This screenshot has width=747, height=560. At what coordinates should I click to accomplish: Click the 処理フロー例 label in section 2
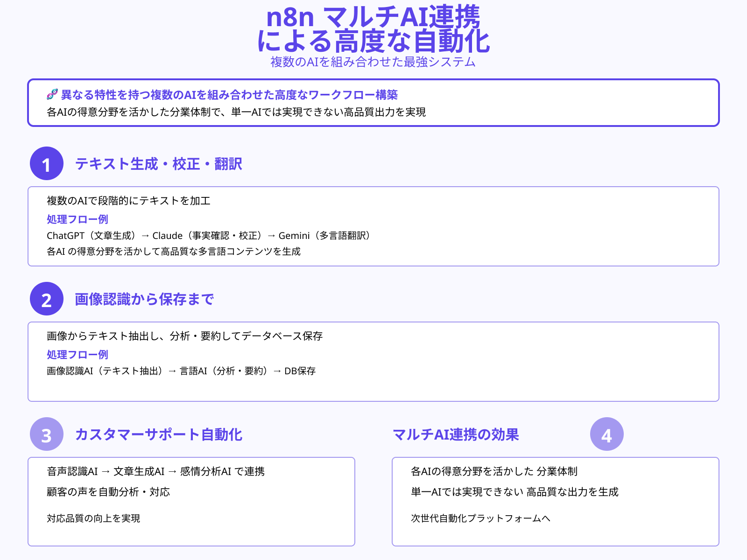click(78, 355)
